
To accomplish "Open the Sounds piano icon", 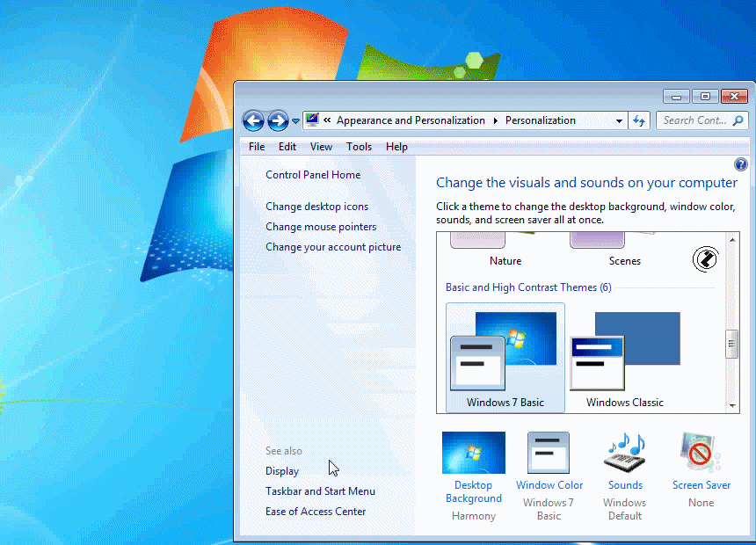I will pyautogui.click(x=625, y=453).
